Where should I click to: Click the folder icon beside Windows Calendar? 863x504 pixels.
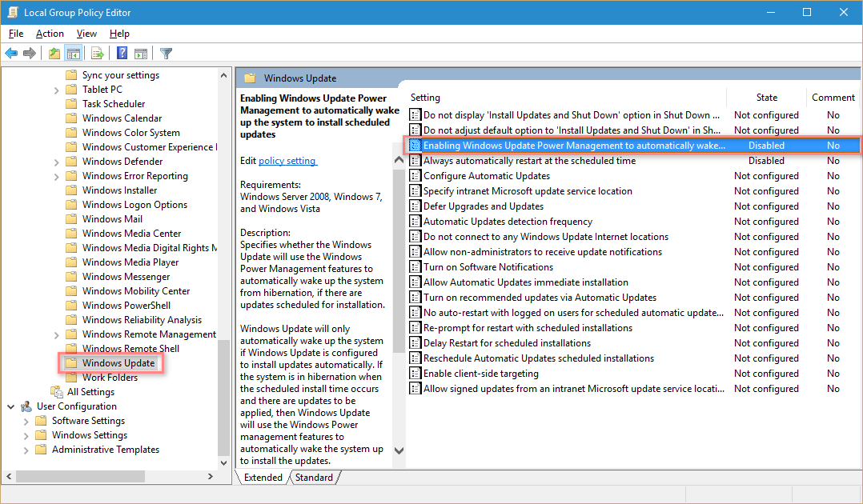click(71, 118)
